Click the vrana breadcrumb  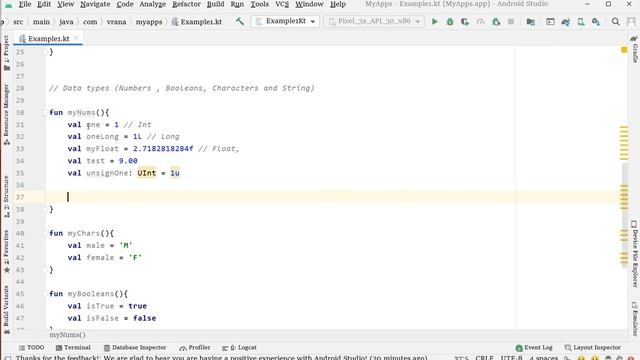(116, 22)
